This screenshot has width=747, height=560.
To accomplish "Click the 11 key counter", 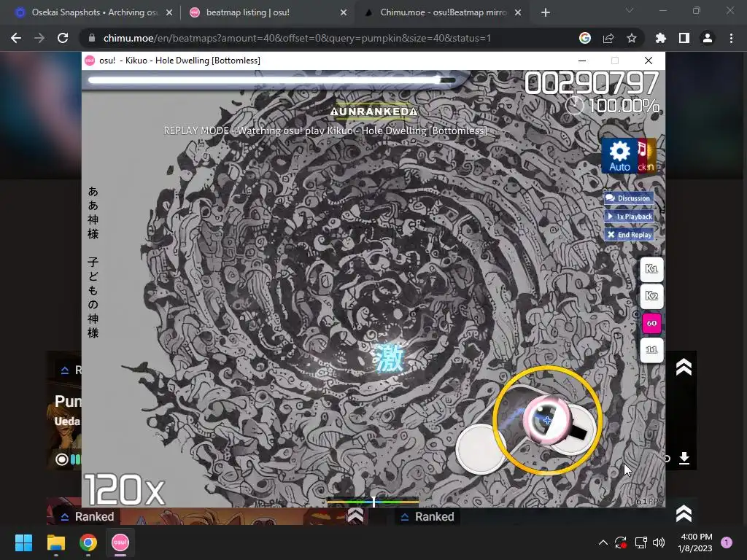I will coord(651,350).
